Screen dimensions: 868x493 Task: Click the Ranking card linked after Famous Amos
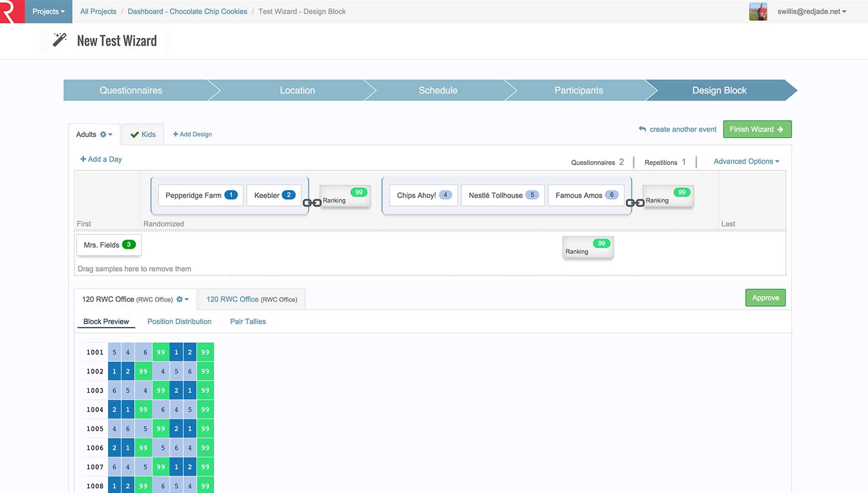pos(668,196)
